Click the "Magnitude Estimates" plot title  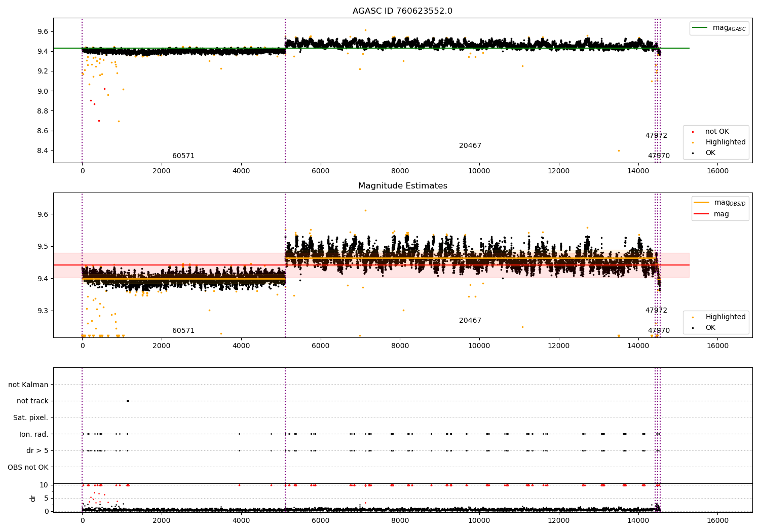(402, 186)
